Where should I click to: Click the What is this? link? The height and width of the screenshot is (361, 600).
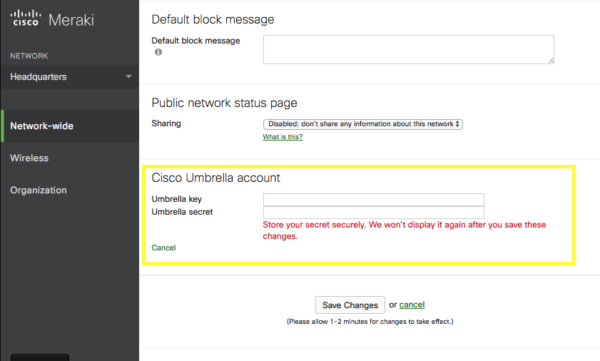pyautogui.click(x=282, y=137)
